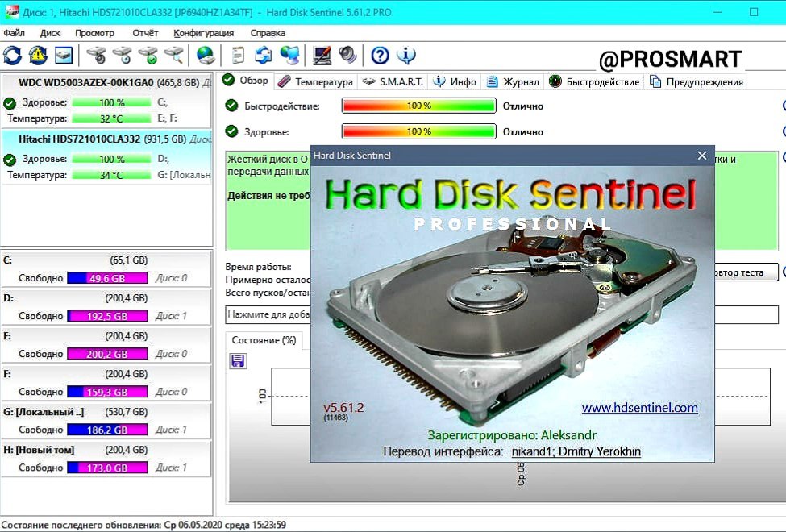
Task: Click the H: free space 173,0 GB bar
Action: [x=107, y=468]
